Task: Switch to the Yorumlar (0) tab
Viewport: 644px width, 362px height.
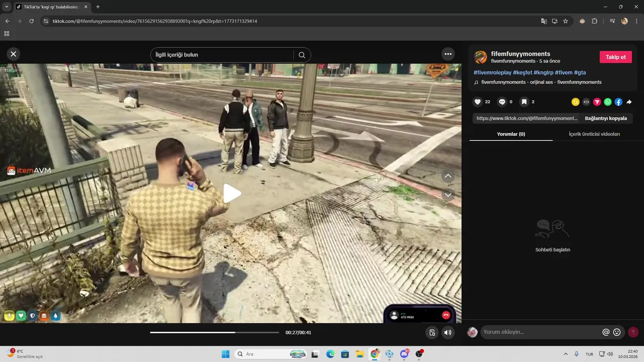Action: click(511, 134)
